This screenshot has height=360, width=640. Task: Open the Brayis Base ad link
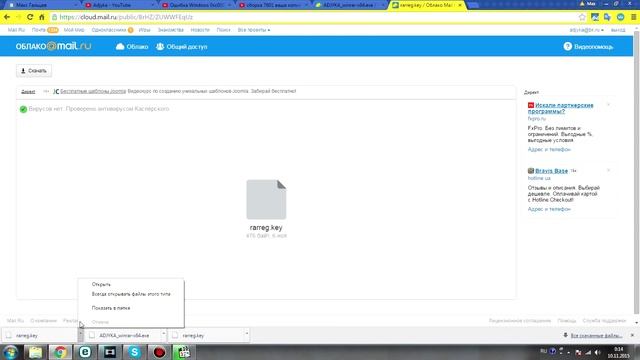(551, 171)
